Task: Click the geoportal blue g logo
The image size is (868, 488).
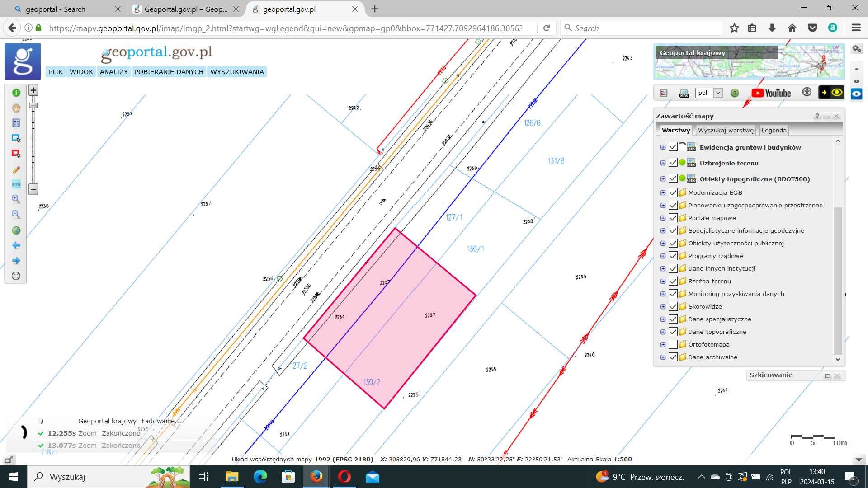Action: tap(23, 61)
